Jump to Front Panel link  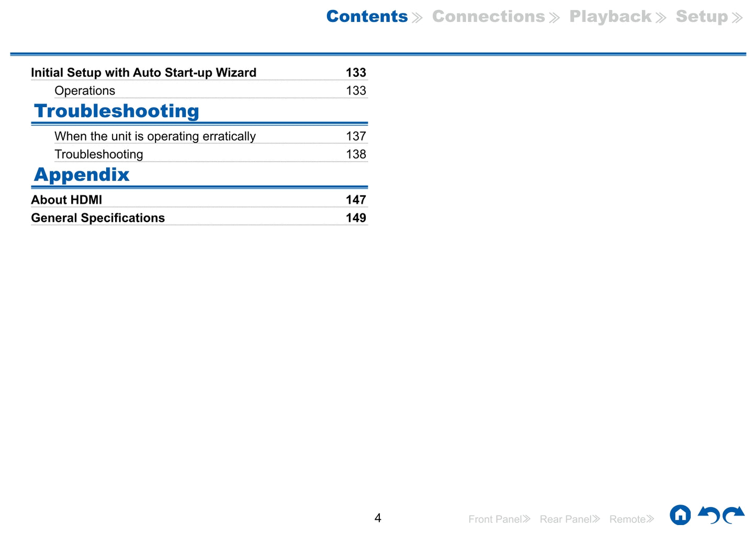click(x=495, y=519)
